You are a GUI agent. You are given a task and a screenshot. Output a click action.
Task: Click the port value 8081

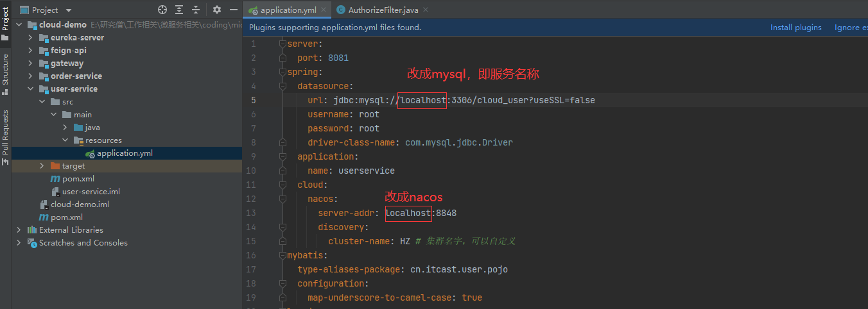click(338, 58)
